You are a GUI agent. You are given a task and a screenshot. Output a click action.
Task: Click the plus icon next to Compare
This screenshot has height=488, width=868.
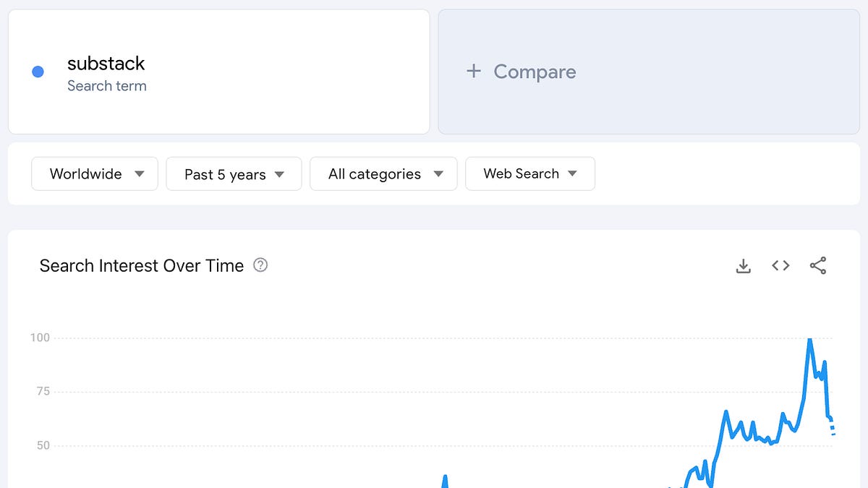(x=474, y=71)
